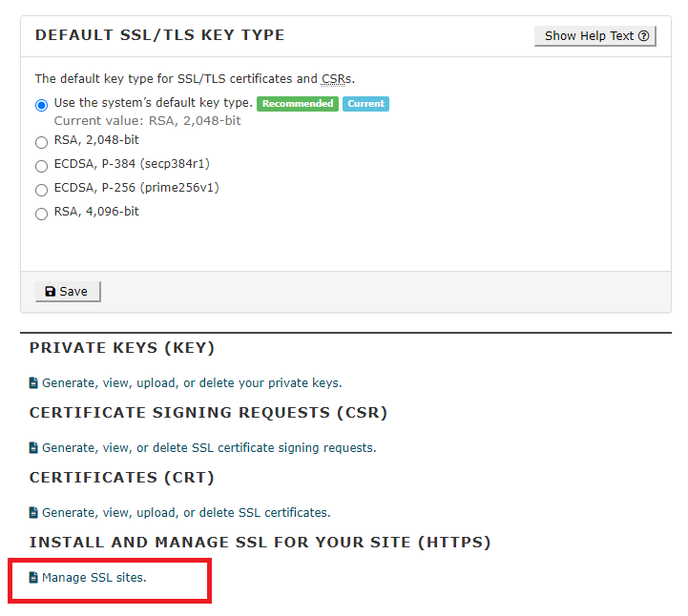Open the SSL certificate signing requests link
The image size is (688, 616).
tap(209, 447)
